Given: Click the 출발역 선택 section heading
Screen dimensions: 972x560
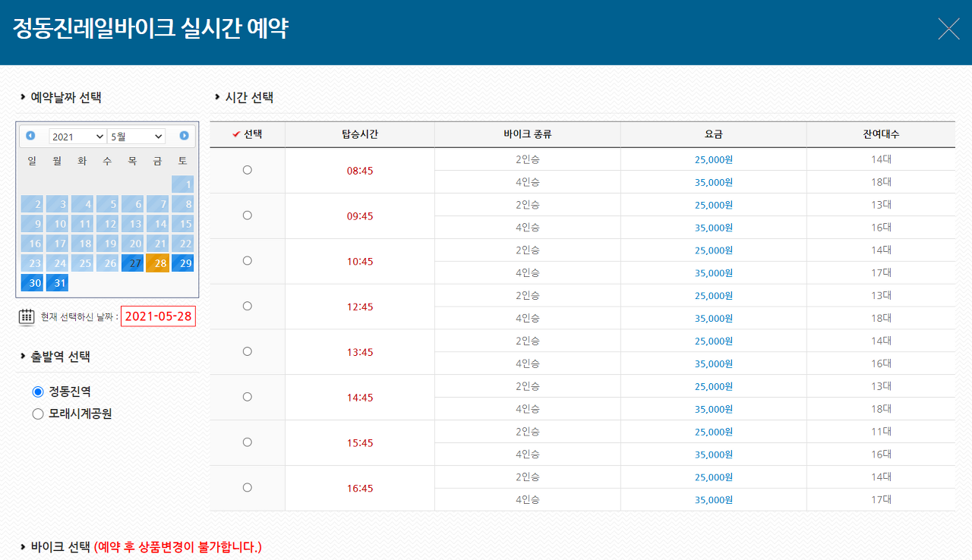Looking at the screenshot, I should pos(61,357).
